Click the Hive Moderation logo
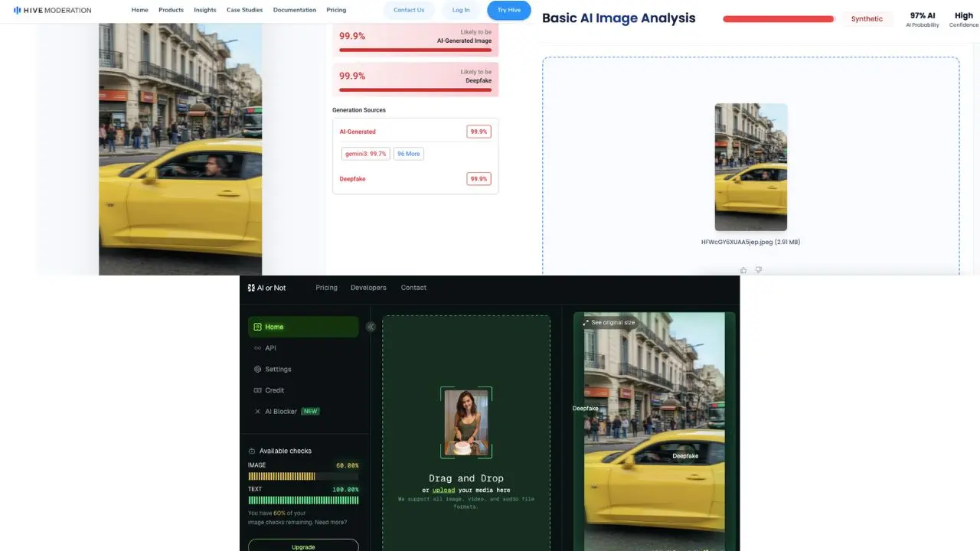 pos(52,10)
